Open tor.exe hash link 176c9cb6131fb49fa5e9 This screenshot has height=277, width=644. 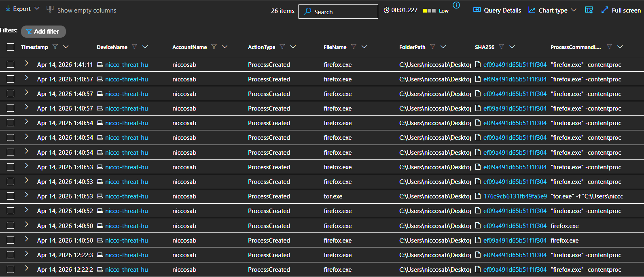515,196
